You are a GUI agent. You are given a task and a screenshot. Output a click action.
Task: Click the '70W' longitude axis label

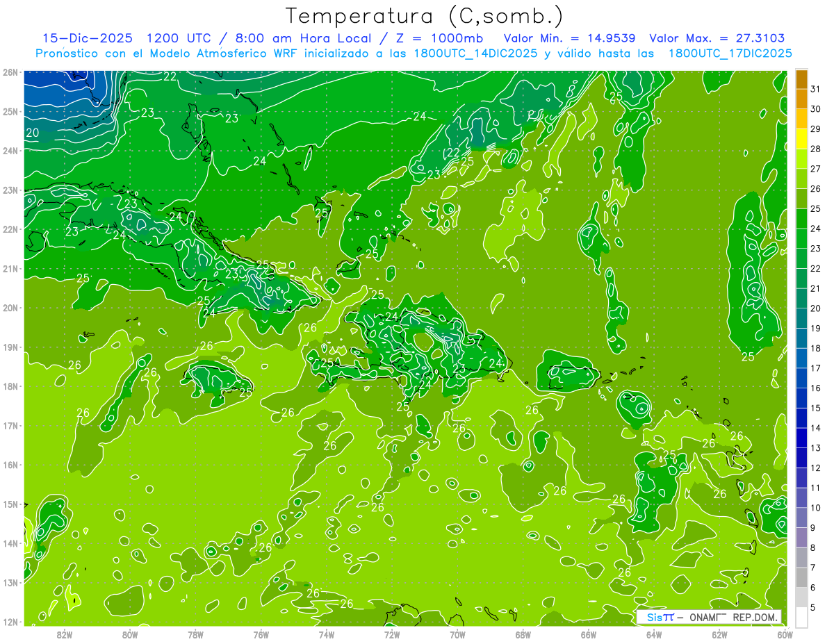(457, 634)
